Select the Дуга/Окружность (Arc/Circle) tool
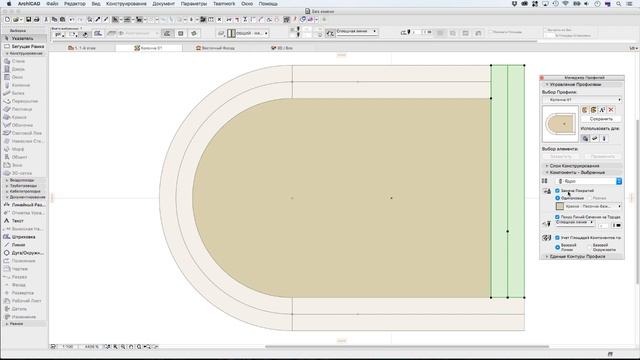Image resolution: width=640 pixels, height=360 pixels. point(24,253)
